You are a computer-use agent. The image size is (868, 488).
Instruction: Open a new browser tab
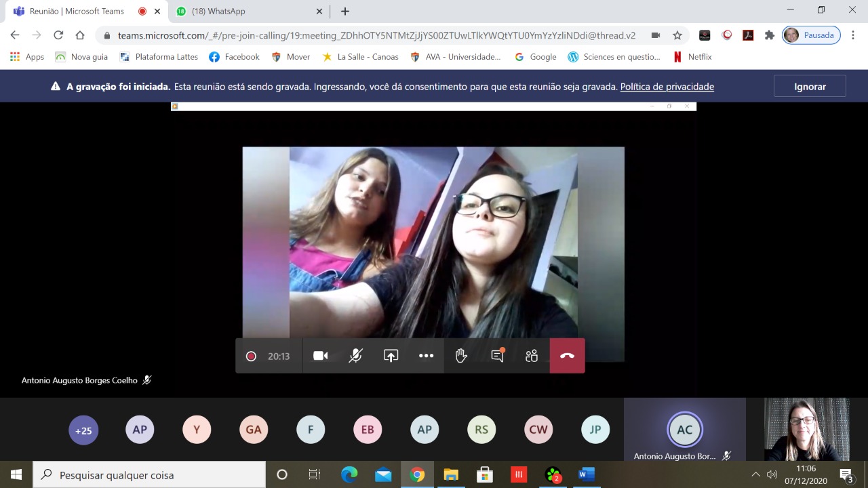345,11
